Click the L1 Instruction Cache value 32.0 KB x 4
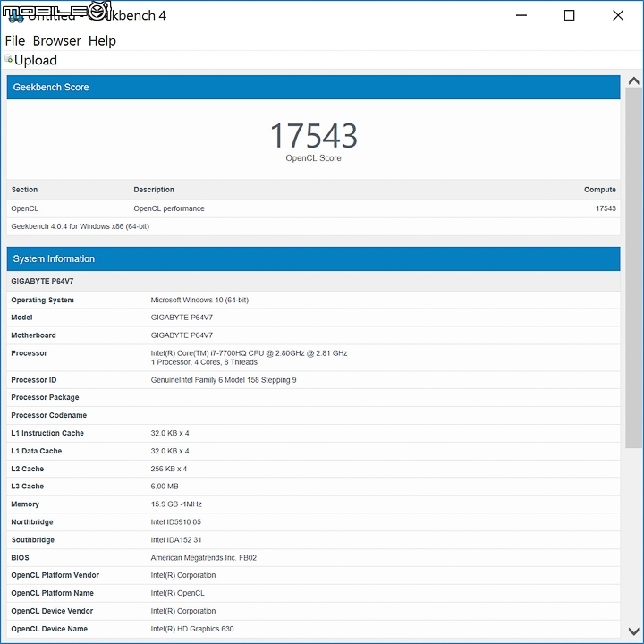644x644 pixels. 170,433
